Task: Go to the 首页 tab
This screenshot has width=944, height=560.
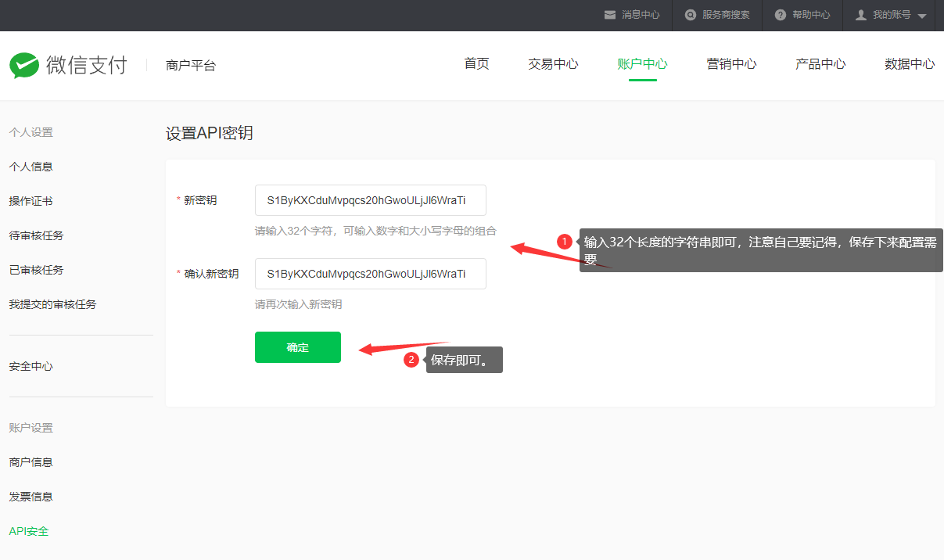Action: point(476,64)
